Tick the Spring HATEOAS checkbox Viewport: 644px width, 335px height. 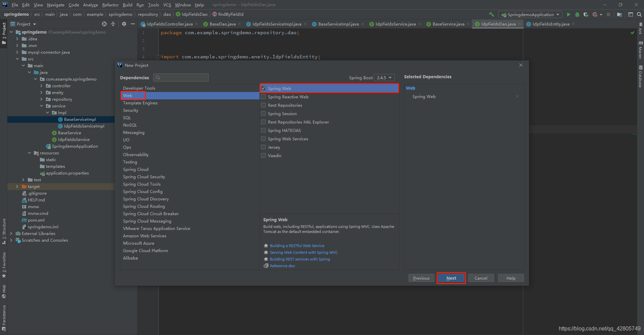264,130
